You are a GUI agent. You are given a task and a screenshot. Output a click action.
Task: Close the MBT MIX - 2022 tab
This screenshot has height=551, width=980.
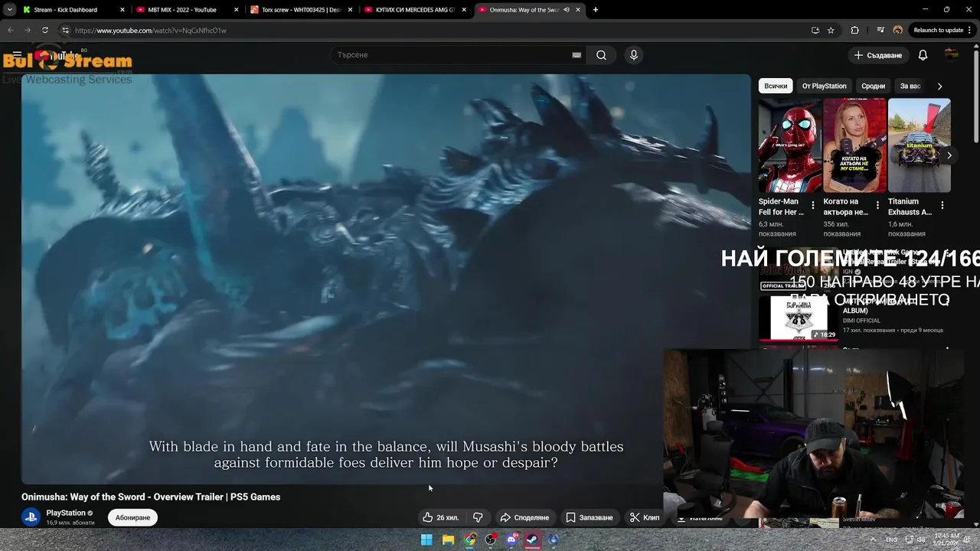pos(236,10)
